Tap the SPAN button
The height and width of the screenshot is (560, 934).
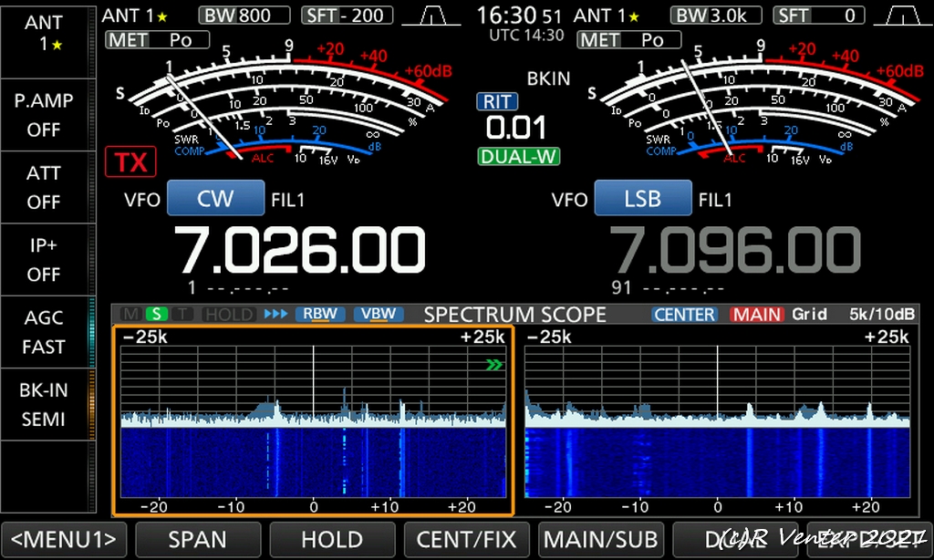pyautogui.click(x=198, y=540)
